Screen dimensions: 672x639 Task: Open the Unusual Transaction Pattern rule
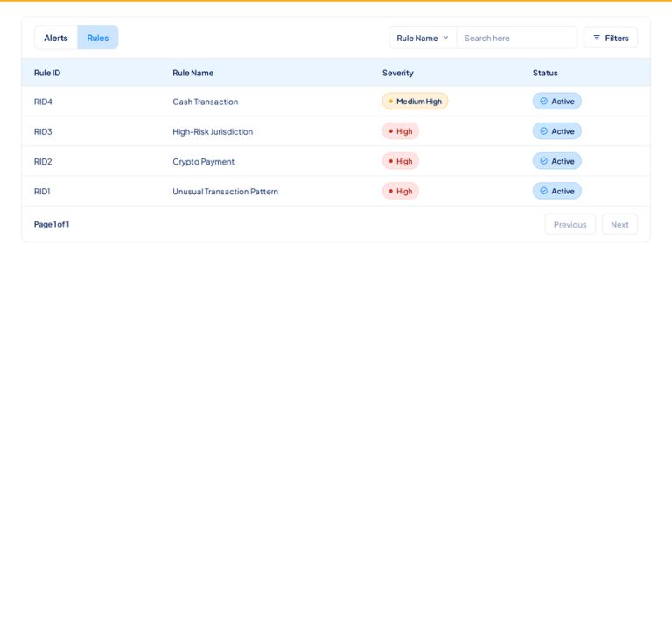[x=225, y=192]
